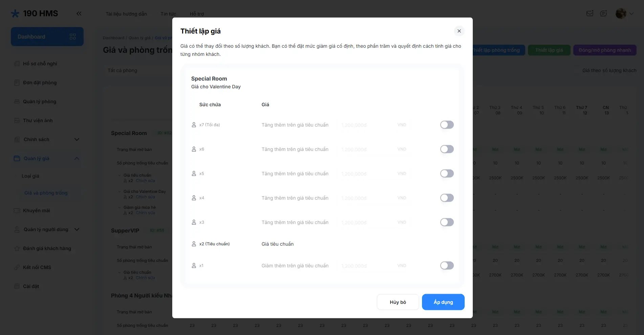
Task: Collapse the Quản lý giá section chevron
Action: click(x=77, y=158)
